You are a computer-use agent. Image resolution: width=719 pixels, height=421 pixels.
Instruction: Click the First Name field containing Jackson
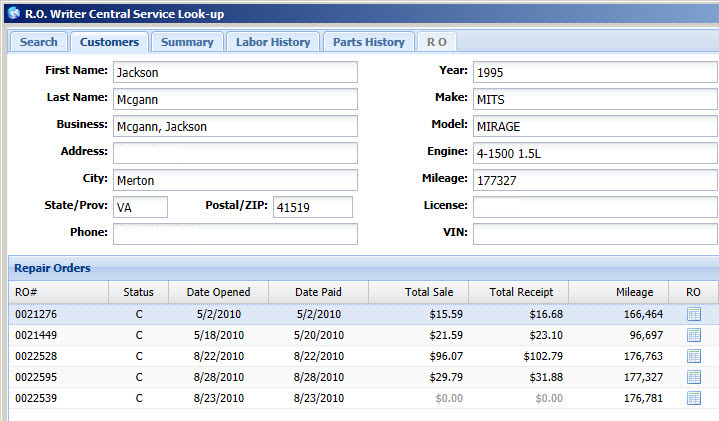[234, 72]
